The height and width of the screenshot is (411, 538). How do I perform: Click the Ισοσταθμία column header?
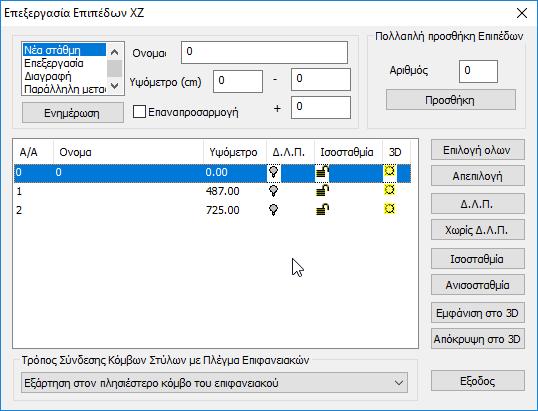348,152
